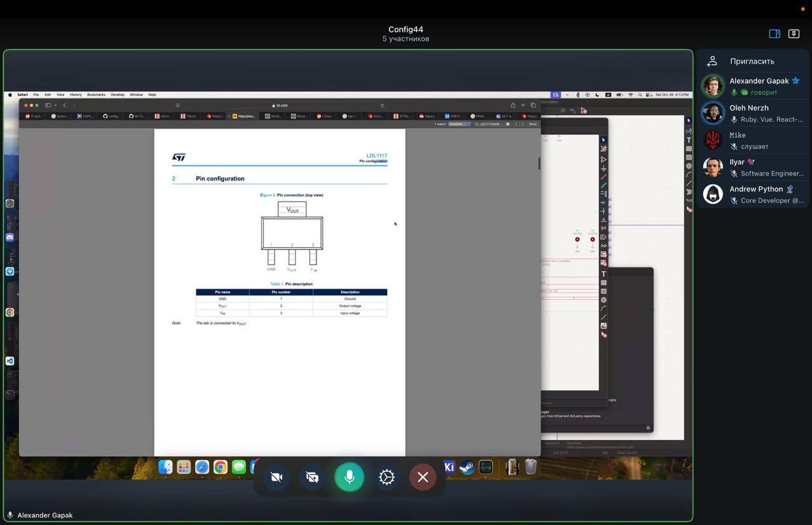Click the PDF page vertical scrollbar
Screen dimensions: 812x525
(539, 163)
